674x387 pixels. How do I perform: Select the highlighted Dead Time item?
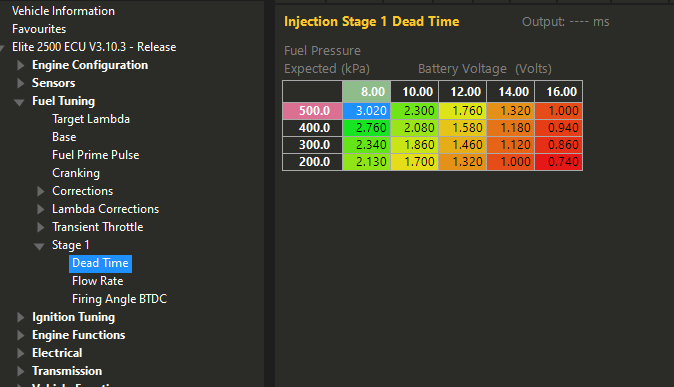100,263
